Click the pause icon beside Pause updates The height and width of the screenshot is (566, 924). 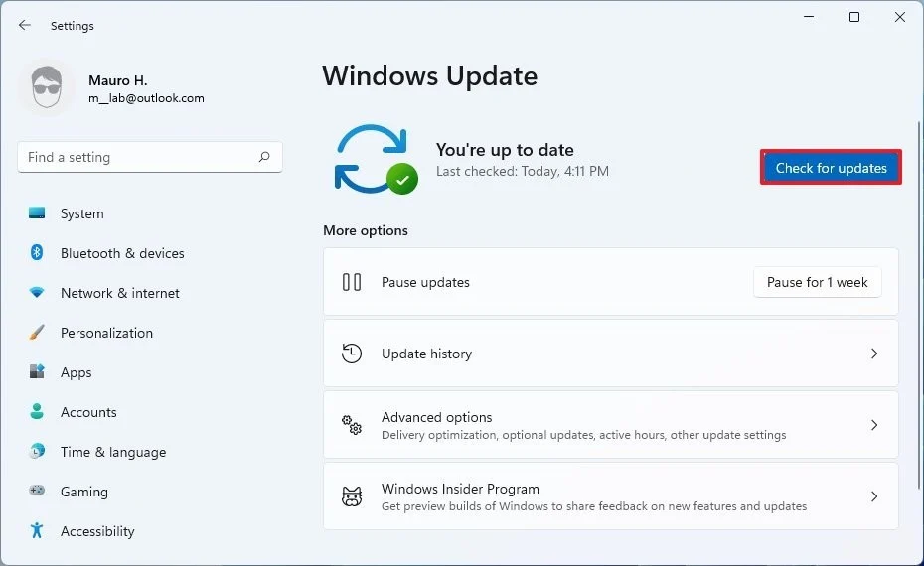click(352, 282)
